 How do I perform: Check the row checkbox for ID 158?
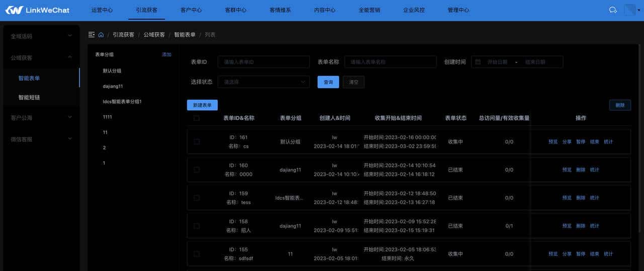[197, 226]
